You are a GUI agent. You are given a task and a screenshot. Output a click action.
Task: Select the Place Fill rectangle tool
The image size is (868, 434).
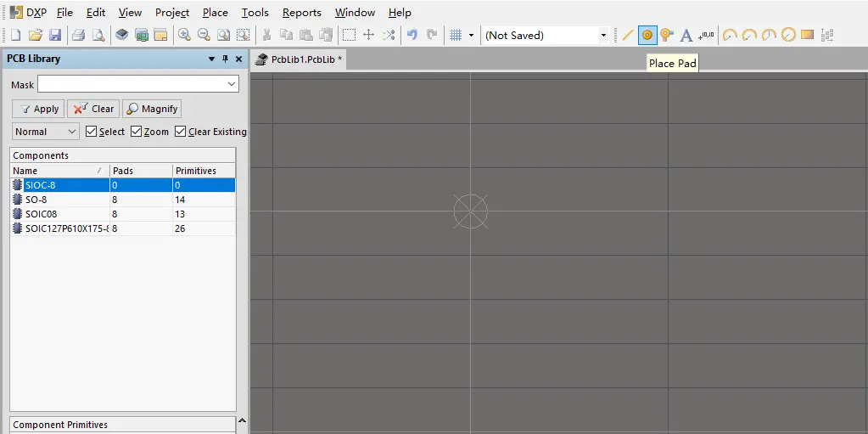(807, 35)
